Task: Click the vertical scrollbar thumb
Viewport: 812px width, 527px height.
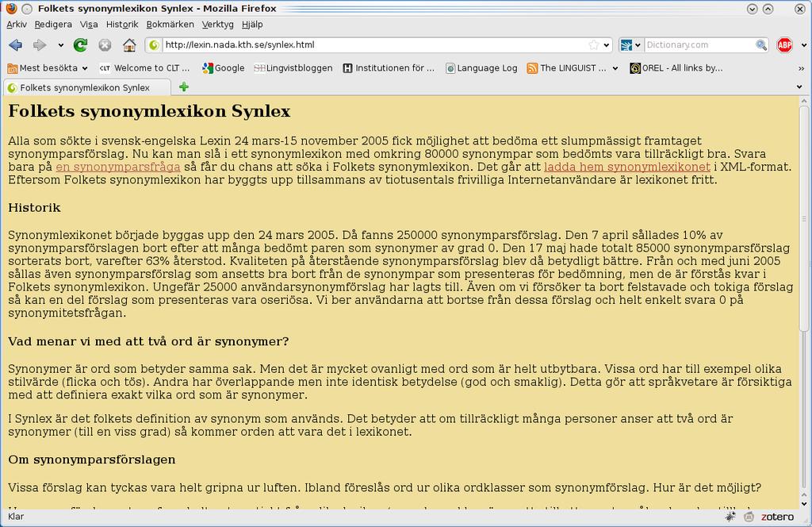Action: (804, 217)
